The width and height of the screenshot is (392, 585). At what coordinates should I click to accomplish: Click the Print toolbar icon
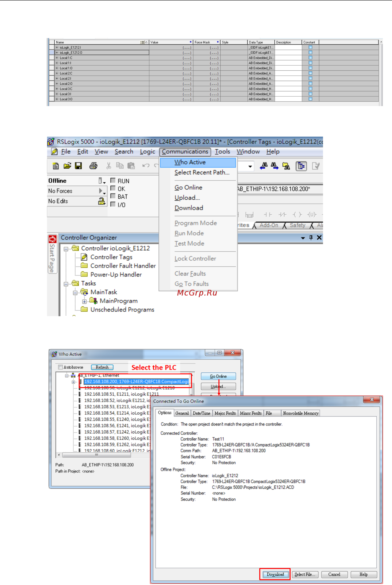pyautogui.click(x=93, y=166)
